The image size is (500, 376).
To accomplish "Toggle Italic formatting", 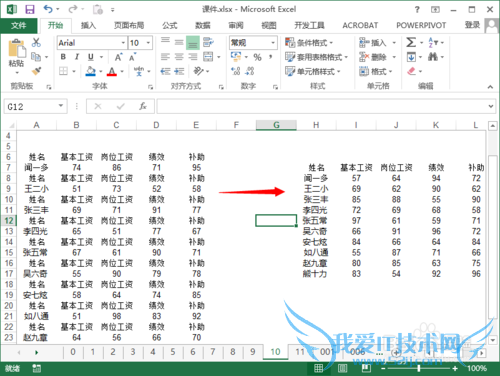I will pyautogui.click(x=77, y=57).
